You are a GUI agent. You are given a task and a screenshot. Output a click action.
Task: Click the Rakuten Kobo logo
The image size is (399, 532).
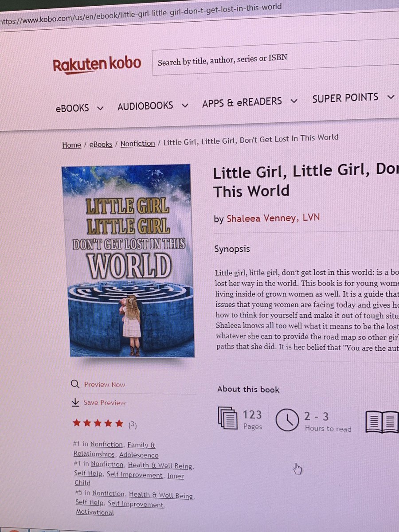point(97,65)
